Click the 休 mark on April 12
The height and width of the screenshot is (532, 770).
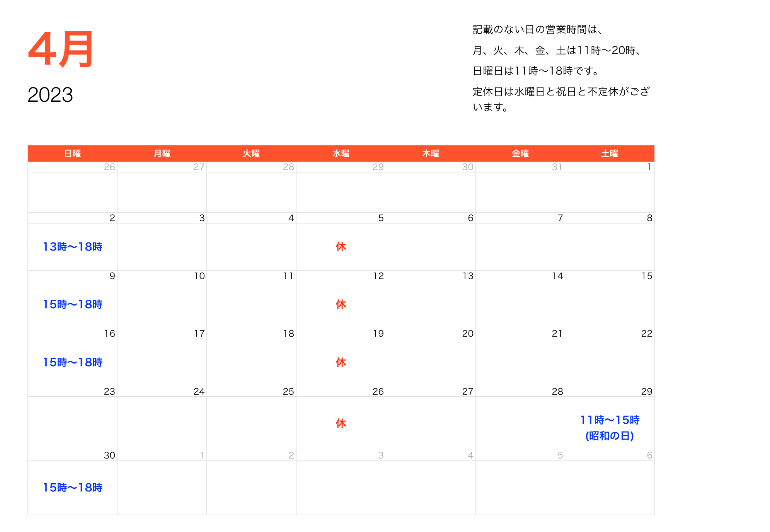click(341, 304)
